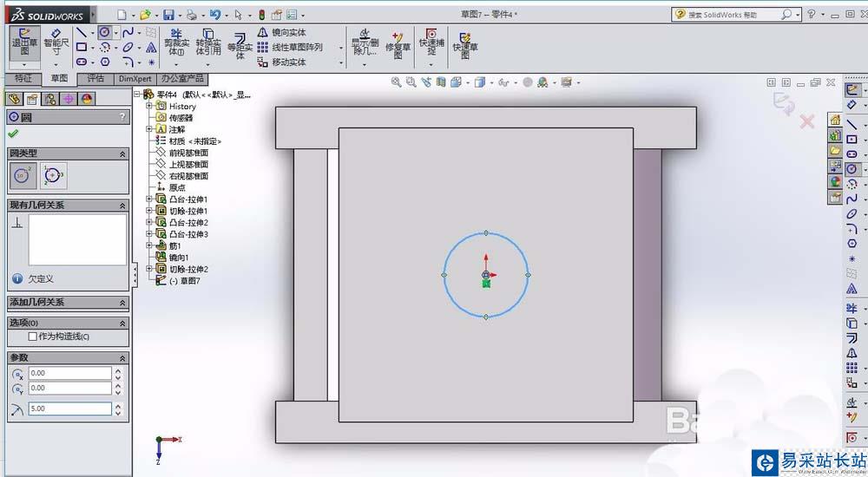Click the X center coordinate input field
The height and width of the screenshot is (477, 868).
click(x=69, y=373)
